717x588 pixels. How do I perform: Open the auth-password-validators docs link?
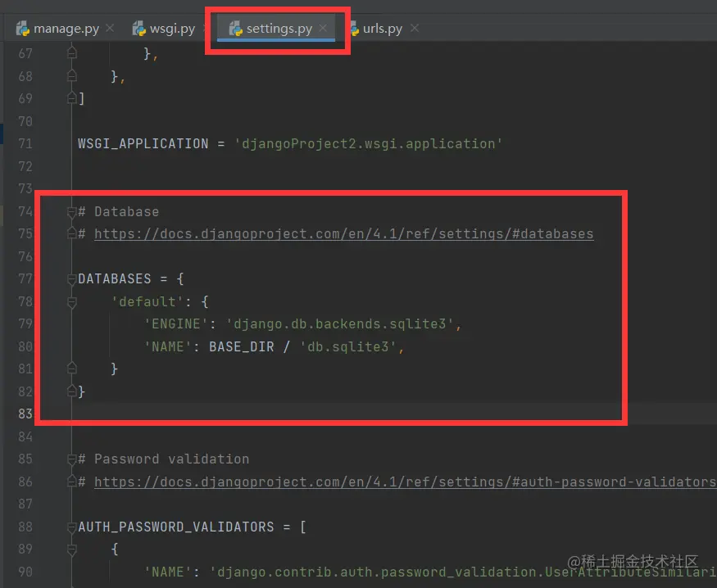click(x=405, y=482)
